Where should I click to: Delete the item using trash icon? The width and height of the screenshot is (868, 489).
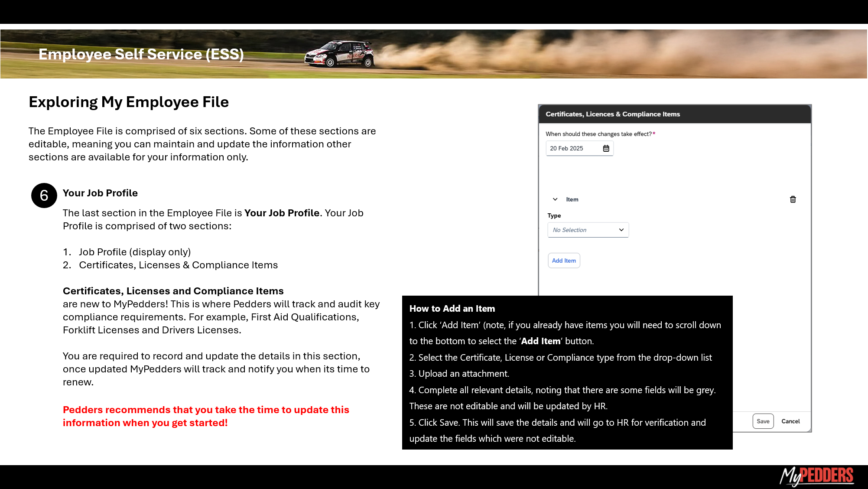coord(793,199)
